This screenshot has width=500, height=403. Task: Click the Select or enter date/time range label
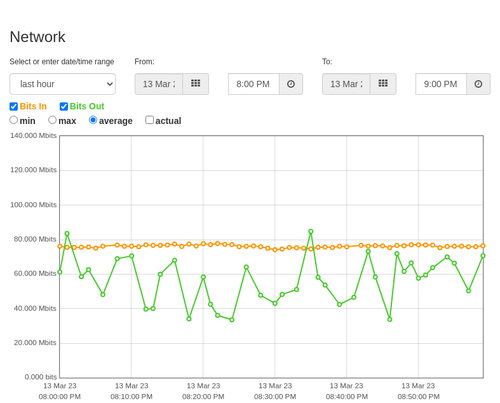click(62, 62)
